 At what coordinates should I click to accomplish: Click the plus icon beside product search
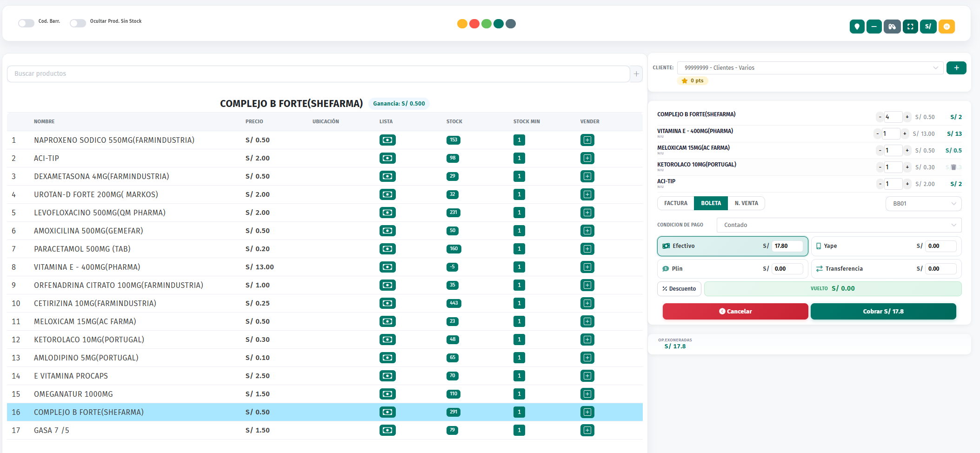636,74
